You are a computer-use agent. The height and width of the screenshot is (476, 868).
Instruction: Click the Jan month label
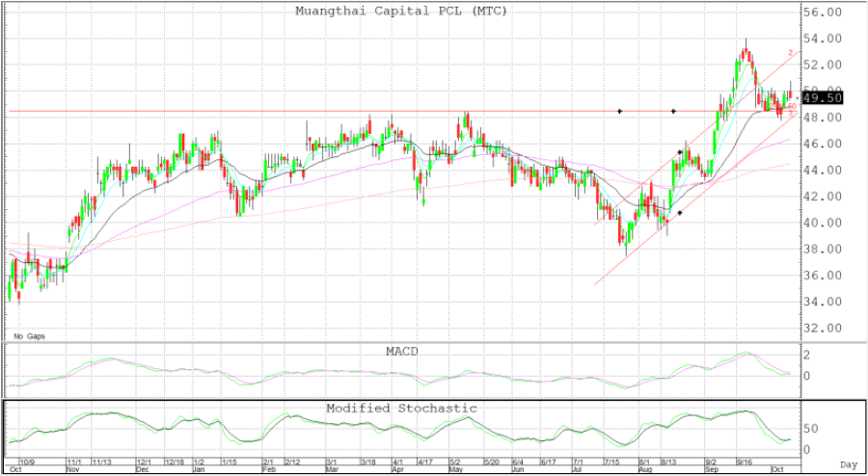click(x=200, y=468)
